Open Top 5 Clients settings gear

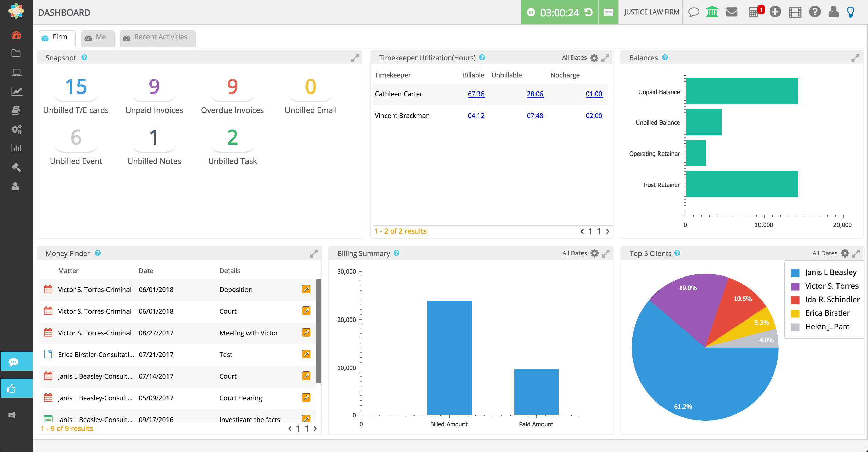coord(845,253)
